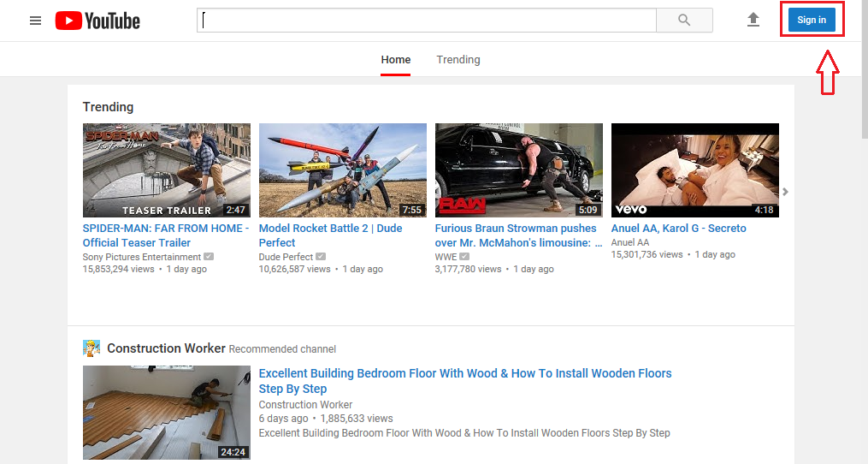Open the wooden floor installation thumbnail
Viewport: 868px width, 464px height.
pyautogui.click(x=167, y=413)
